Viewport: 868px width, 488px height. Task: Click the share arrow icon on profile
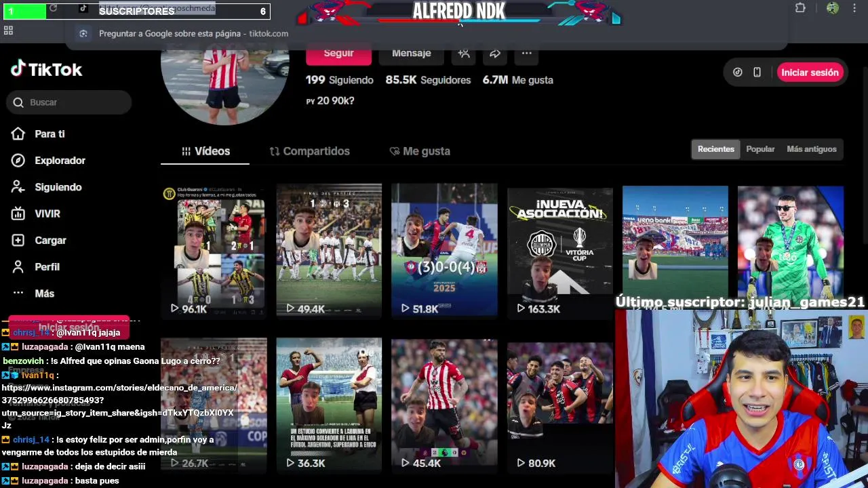[495, 53]
